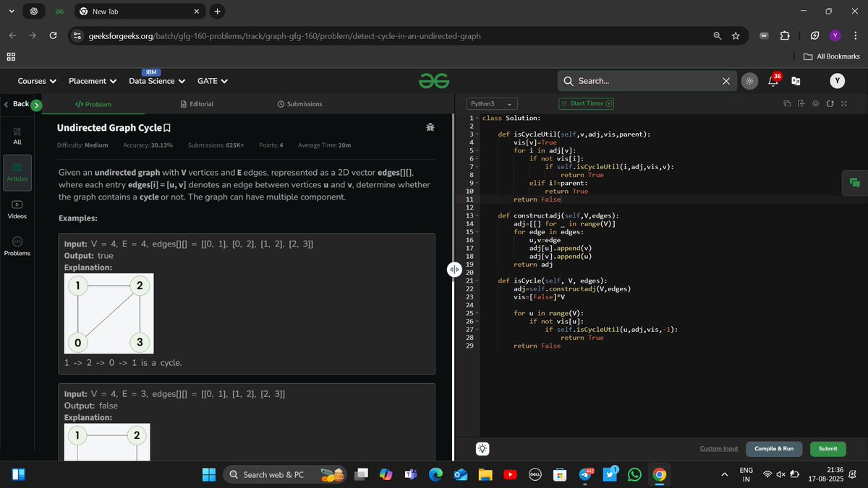Collapse the isCycleUtil fold at line 3

(x=477, y=134)
